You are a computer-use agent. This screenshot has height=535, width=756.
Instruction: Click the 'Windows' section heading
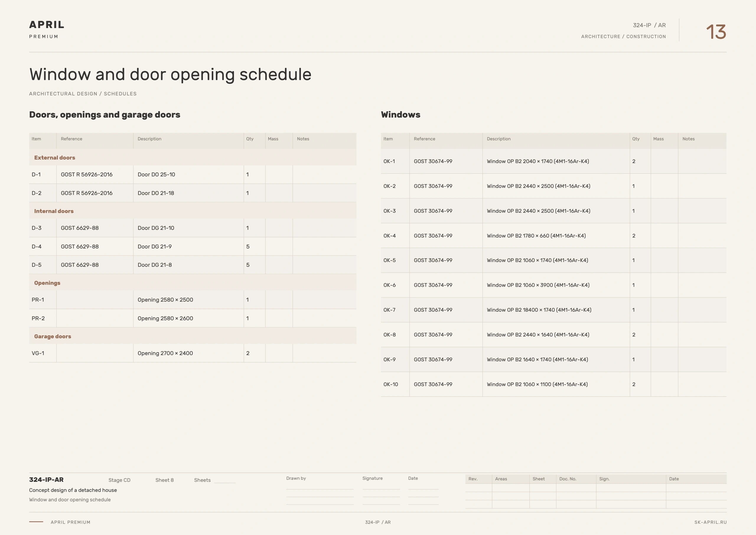[x=400, y=115]
